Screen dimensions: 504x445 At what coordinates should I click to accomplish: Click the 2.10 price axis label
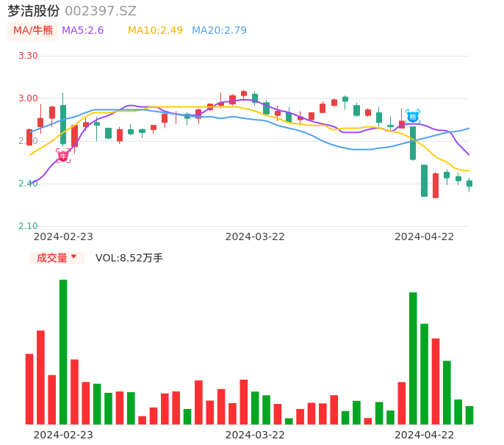coord(28,226)
